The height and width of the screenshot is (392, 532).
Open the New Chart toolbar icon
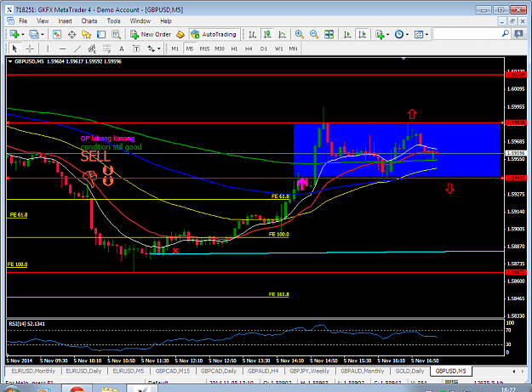14,34
